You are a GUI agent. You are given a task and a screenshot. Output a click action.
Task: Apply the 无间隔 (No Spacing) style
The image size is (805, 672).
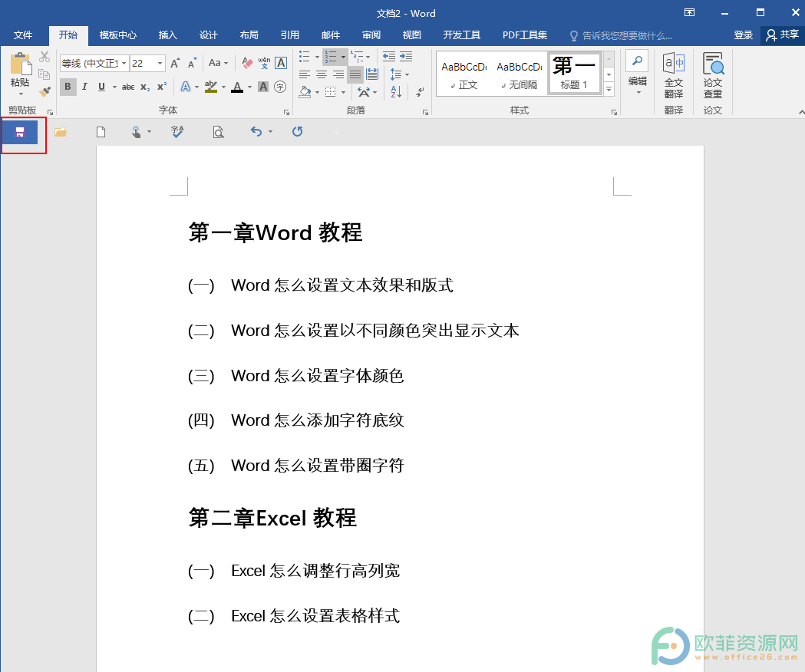519,74
